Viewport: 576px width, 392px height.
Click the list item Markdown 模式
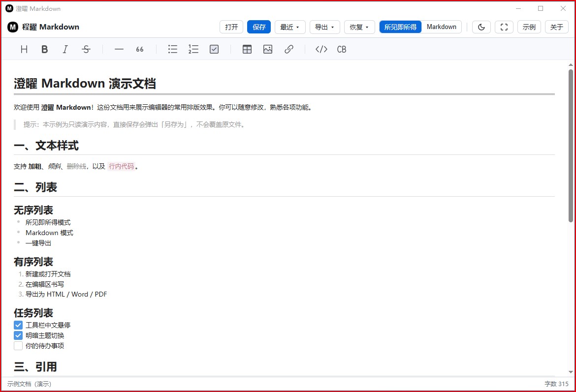(x=49, y=233)
